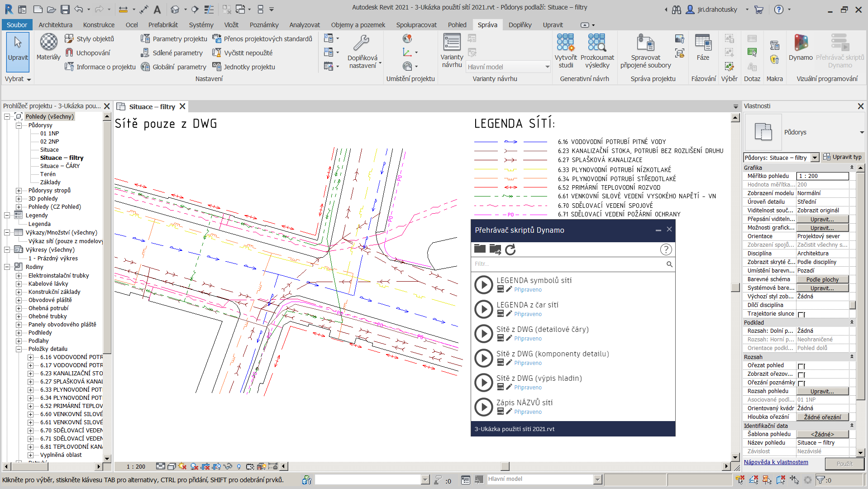Toggle Zobrazit ořezovou oblast checkbox
The height and width of the screenshot is (489, 868).
(801, 374)
